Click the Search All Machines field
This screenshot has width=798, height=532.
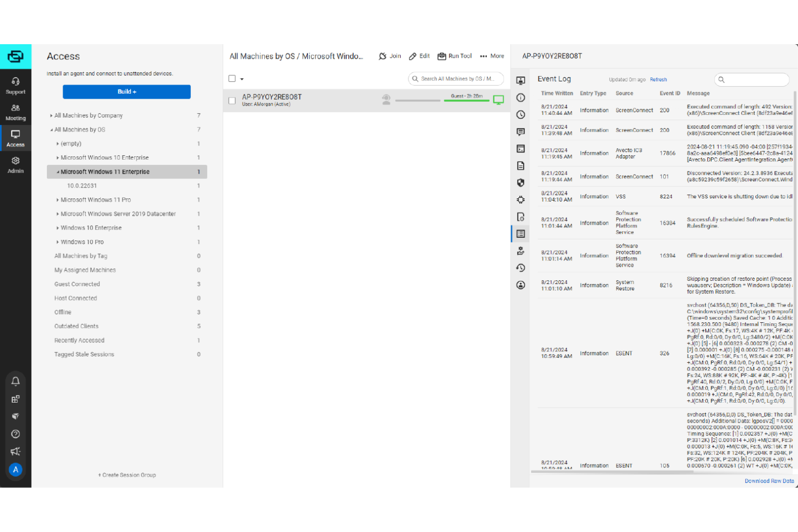456,79
